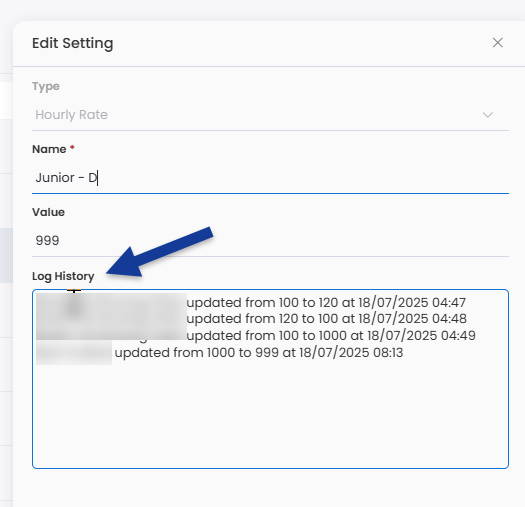Select log entry updated from 120 to 100

point(326,318)
